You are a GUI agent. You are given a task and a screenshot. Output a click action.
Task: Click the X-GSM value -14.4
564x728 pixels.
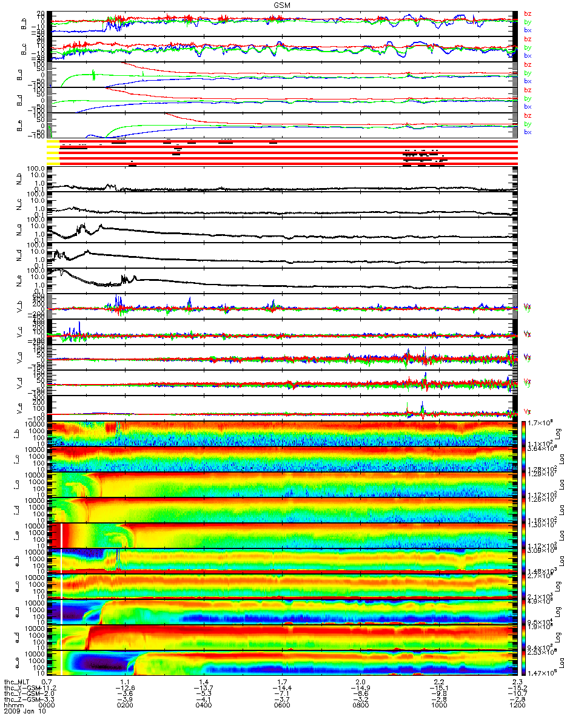tap(281, 689)
